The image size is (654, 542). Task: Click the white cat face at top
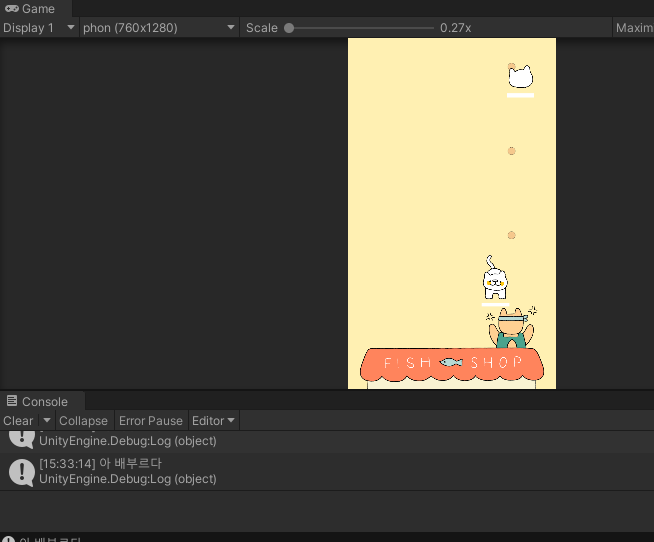click(521, 77)
